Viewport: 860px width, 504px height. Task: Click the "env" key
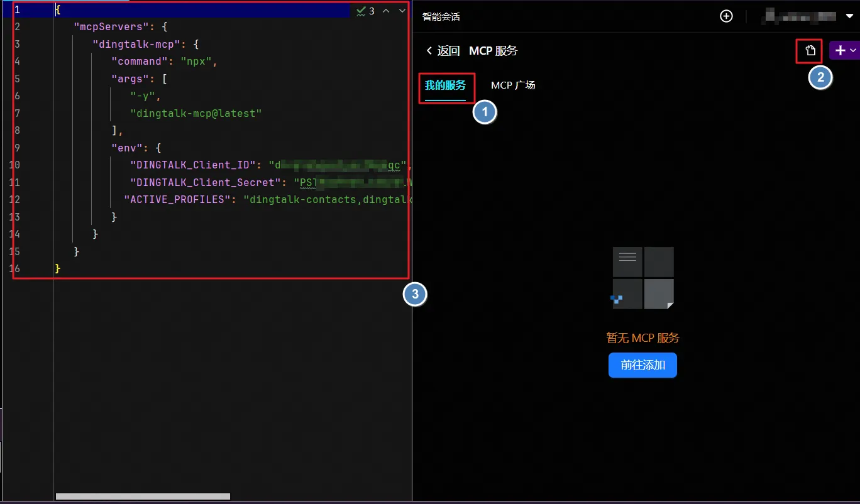[127, 148]
